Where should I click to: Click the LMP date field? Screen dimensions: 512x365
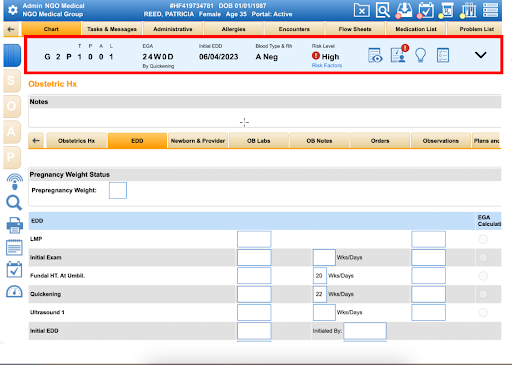pyautogui.click(x=254, y=239)
